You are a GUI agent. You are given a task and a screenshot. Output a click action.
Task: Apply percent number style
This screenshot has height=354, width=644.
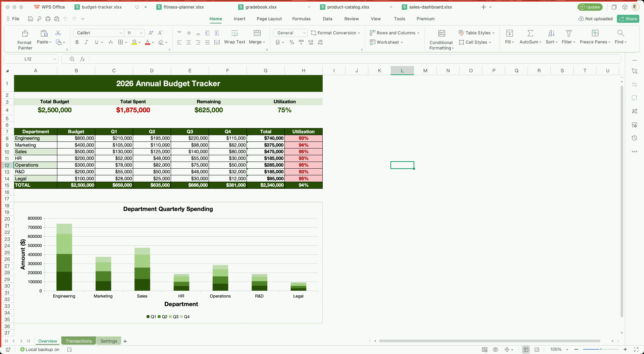pyautogui.click(x=291, y=42)
